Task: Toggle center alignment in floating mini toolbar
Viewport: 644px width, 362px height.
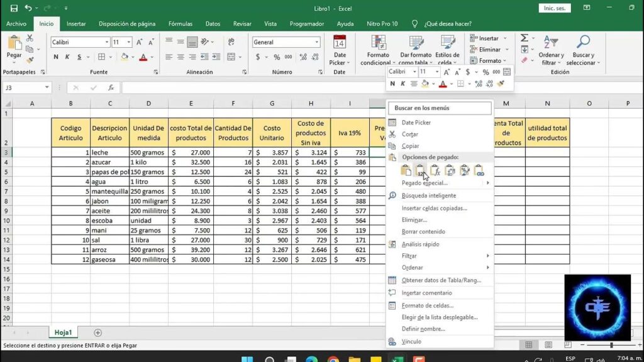Action: (414, 84)
